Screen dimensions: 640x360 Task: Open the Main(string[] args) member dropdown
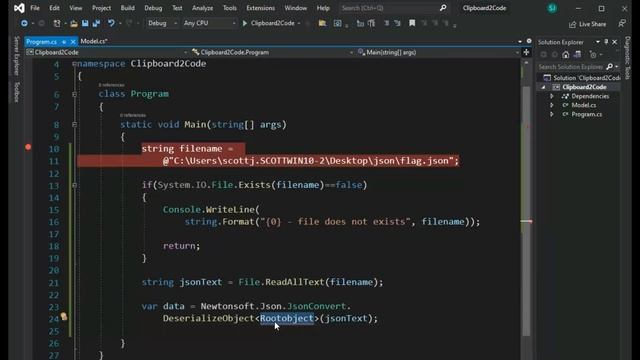pyautogui.click(x=438, y=52)
